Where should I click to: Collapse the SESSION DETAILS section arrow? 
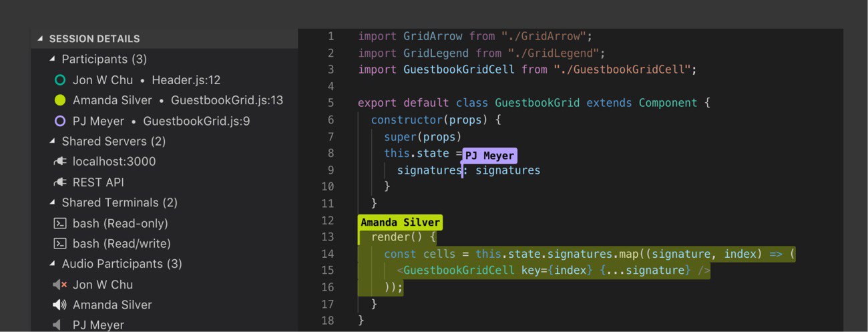(x=40, y=39)
